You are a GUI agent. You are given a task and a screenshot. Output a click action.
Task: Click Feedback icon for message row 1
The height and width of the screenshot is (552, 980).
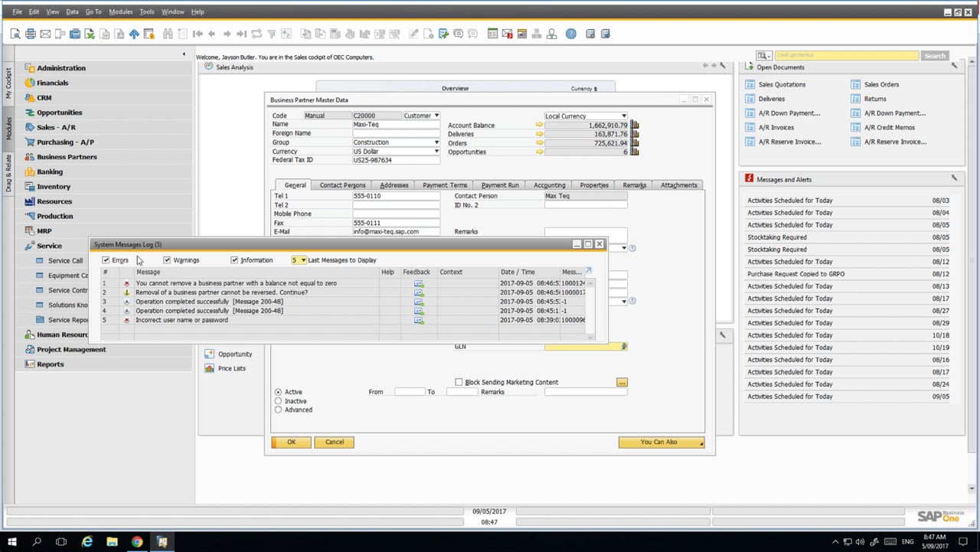pyautogui.click(x=419, y=283)
